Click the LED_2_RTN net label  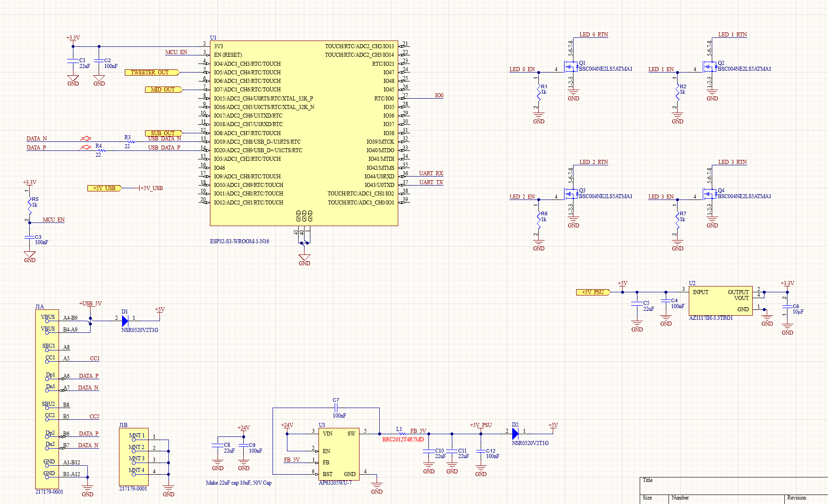pyautogui.click(x=594, y=162)
